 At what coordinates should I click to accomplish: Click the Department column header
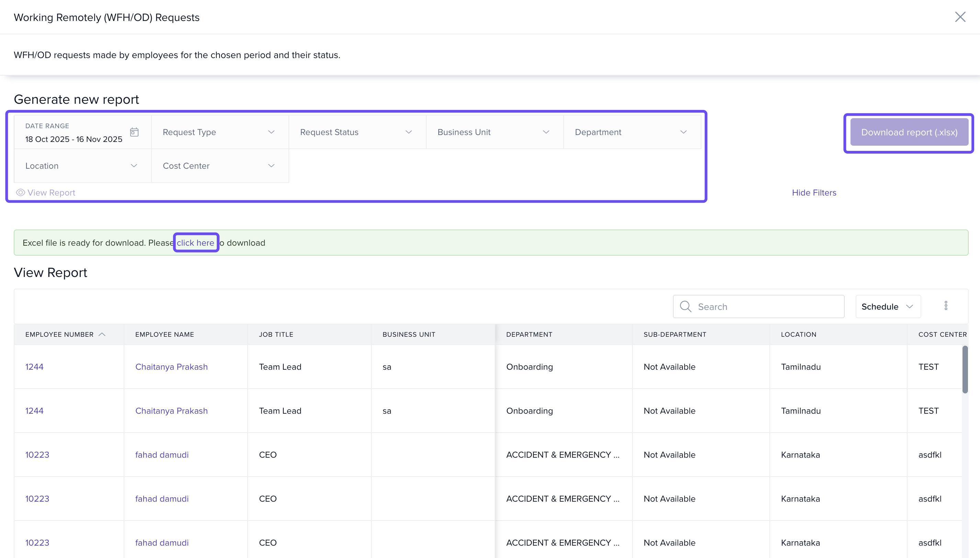click(529, 334)
